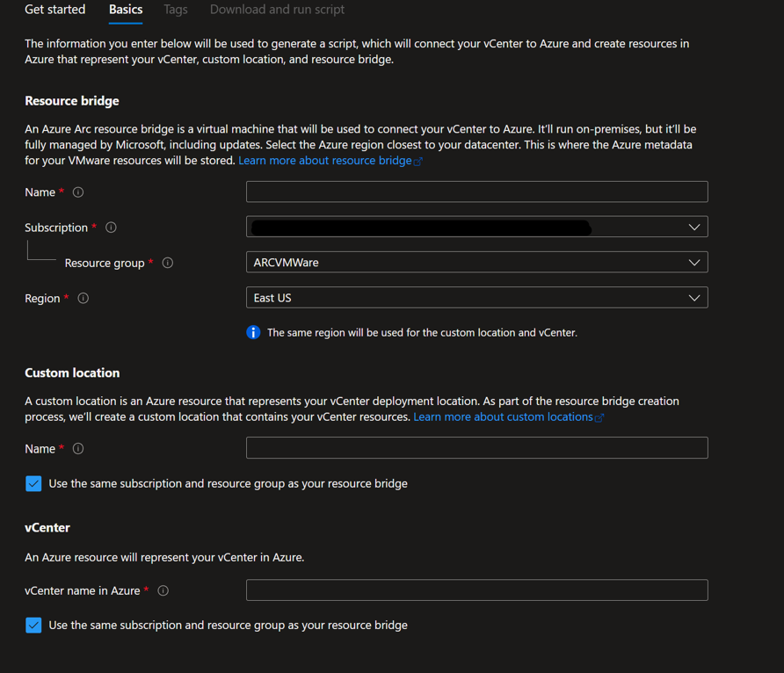Image resolution: width=784 pixels, height=673 pixels.
Task: Open the East US region dropdown
Action: coord(476,298)
